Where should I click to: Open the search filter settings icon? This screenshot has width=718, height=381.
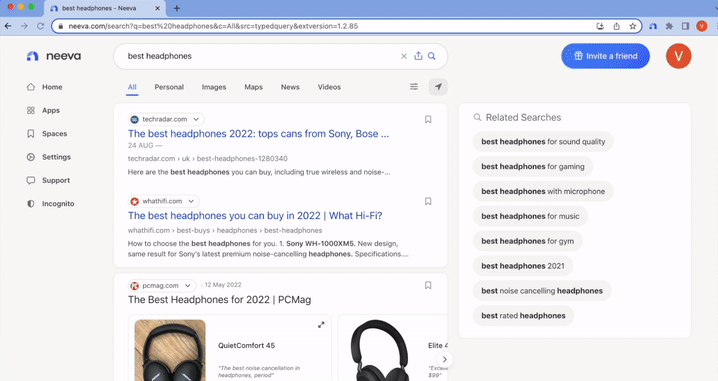tap(413, 87)
